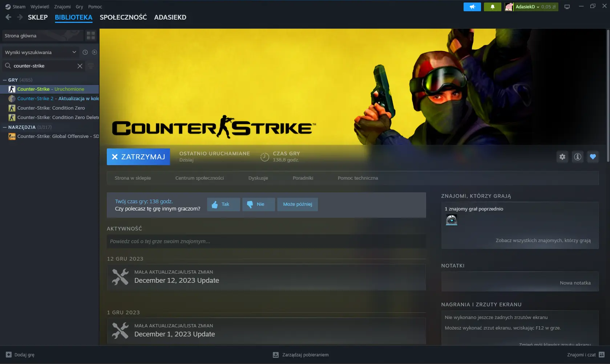Image resolution: width=610 pixels, height=364 pixels.
Task: Open Strona główna library home
Action: click(43, 36)
